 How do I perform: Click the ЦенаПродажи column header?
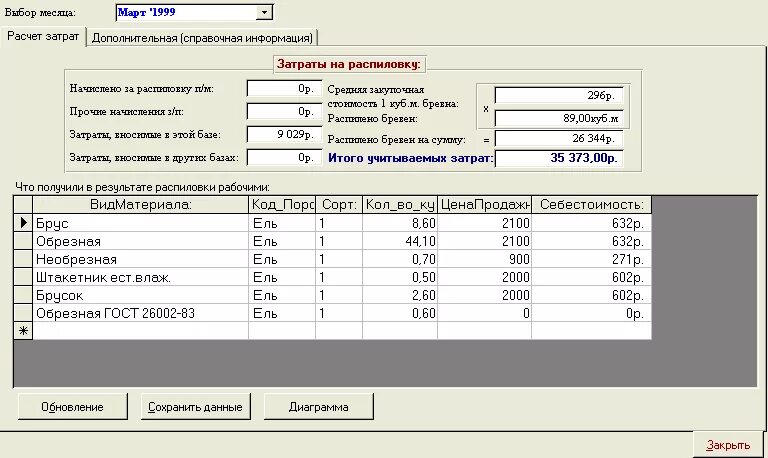click(484, 205)
